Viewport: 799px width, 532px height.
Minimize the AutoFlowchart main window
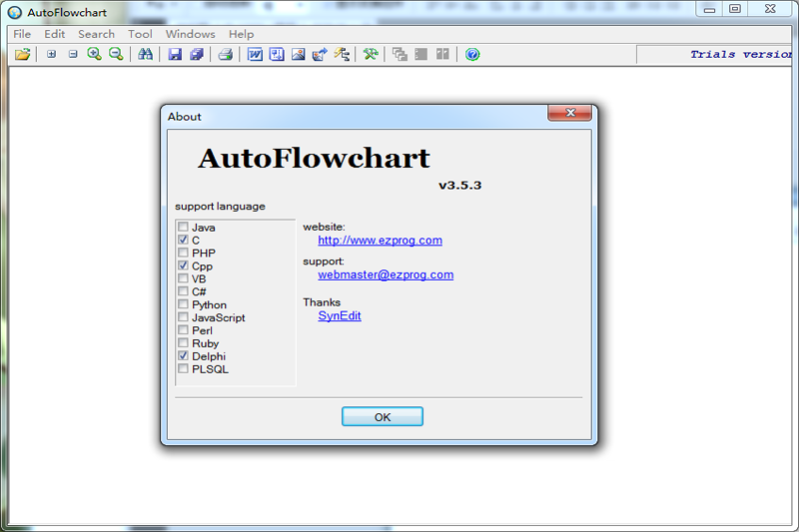tap(709, 9)
